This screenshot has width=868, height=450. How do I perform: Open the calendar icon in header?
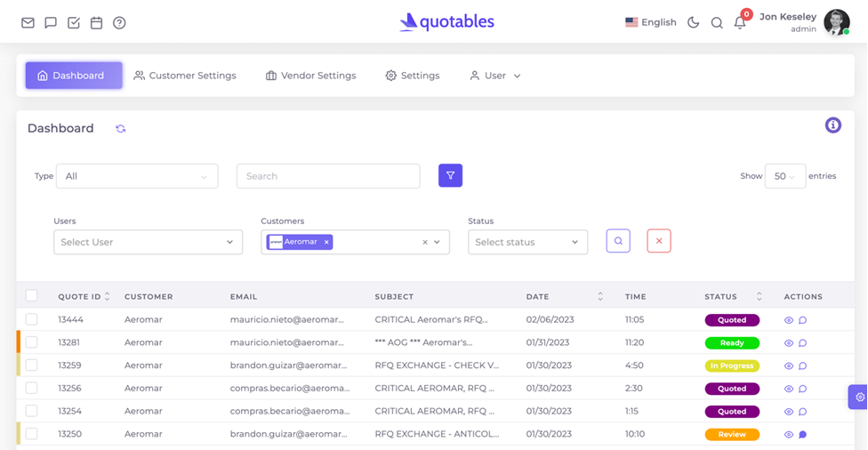tap(96, 23)
